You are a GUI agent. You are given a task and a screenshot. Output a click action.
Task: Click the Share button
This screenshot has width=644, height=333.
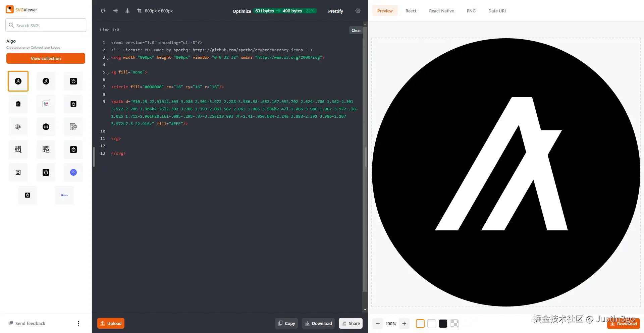(x=351, y=323)
